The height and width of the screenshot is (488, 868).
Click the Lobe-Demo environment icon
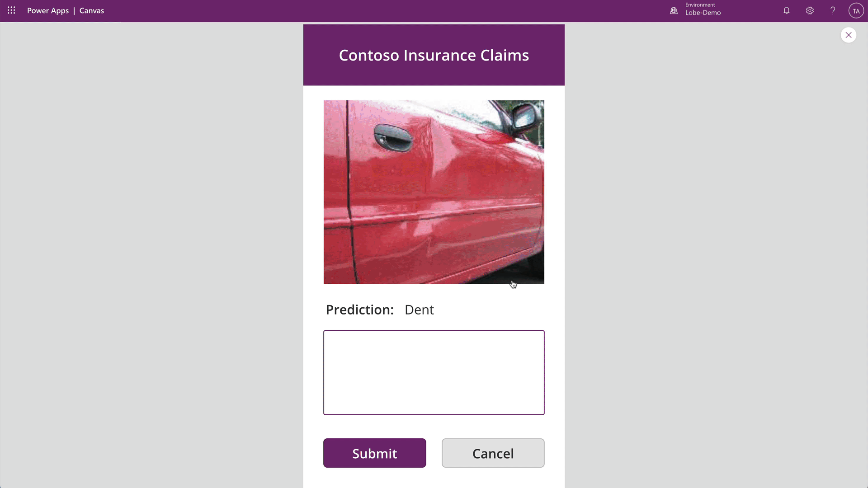coord(673,11)
